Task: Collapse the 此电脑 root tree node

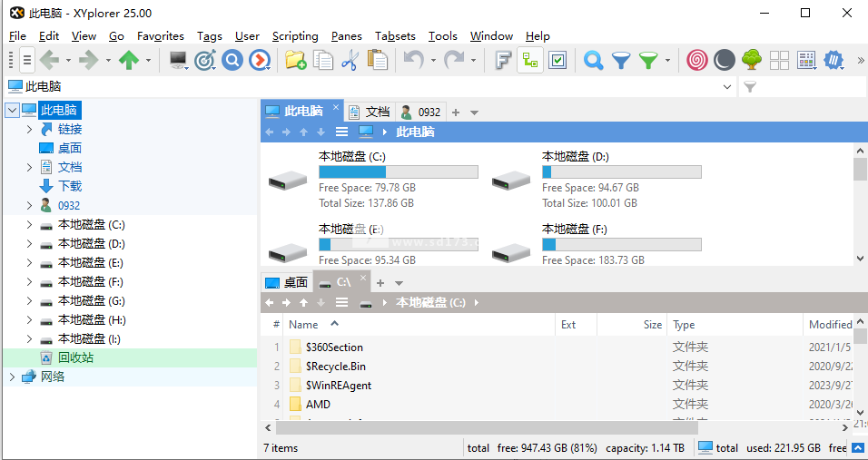Action: click(12, 111)
